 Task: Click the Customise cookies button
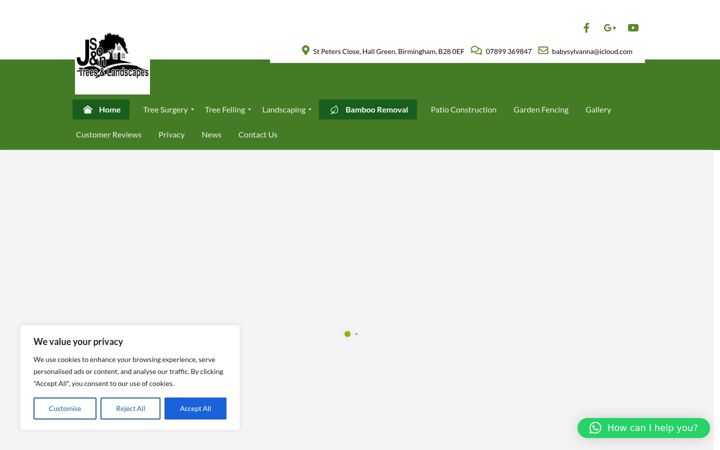(x=65, y=408)
